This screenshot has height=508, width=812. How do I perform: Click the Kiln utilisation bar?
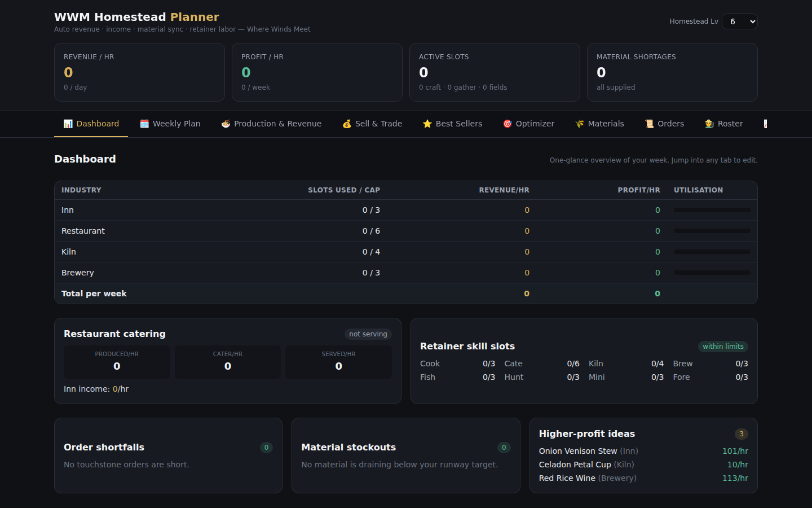coord(712,252)
